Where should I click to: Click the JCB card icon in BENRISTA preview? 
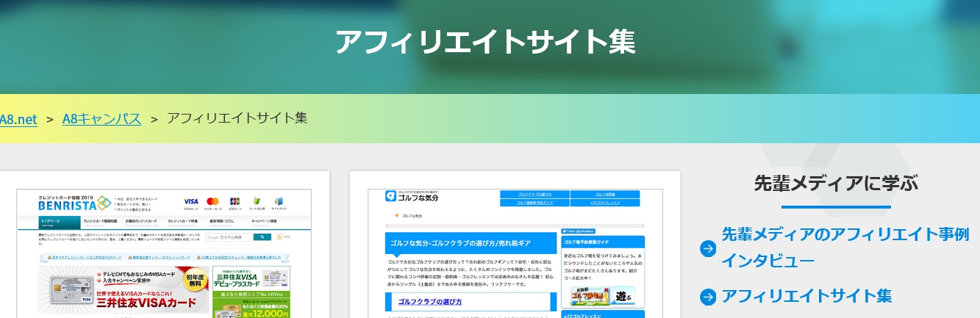(x=235, y=202)
